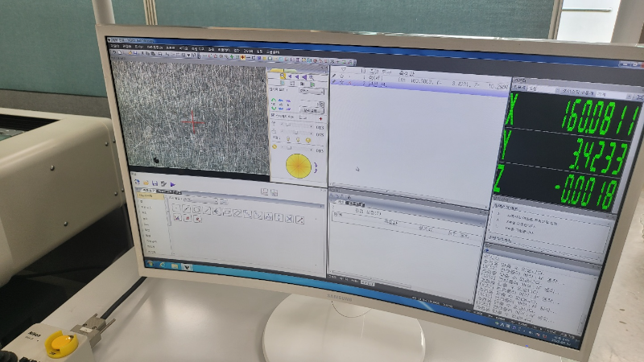Click the blue play button in program toolbar
Screen dimensions: 644x362
coord(172,185)
